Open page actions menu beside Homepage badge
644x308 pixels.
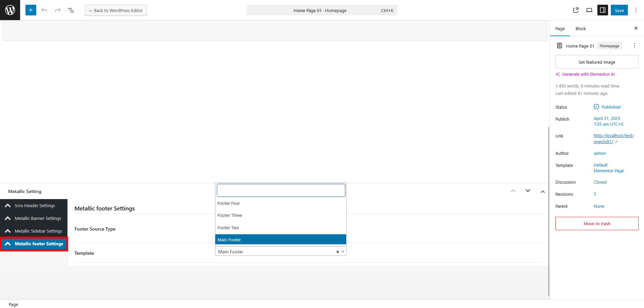tap(634, 46)
